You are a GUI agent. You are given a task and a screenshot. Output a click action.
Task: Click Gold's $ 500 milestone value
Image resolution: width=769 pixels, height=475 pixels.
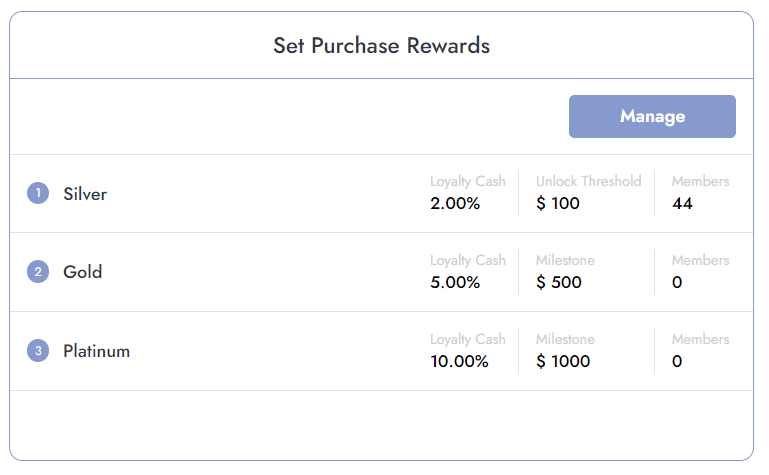point(559,282)
